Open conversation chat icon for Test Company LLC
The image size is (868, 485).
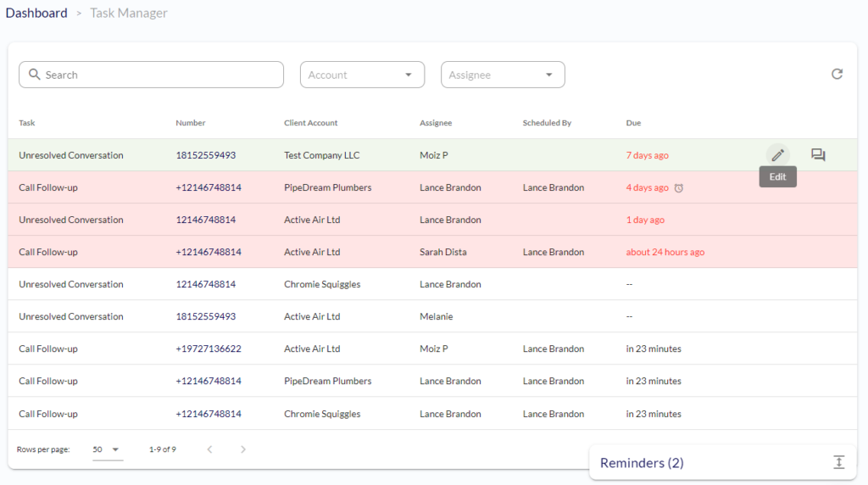pyautogui.click(x=818, y=155)
